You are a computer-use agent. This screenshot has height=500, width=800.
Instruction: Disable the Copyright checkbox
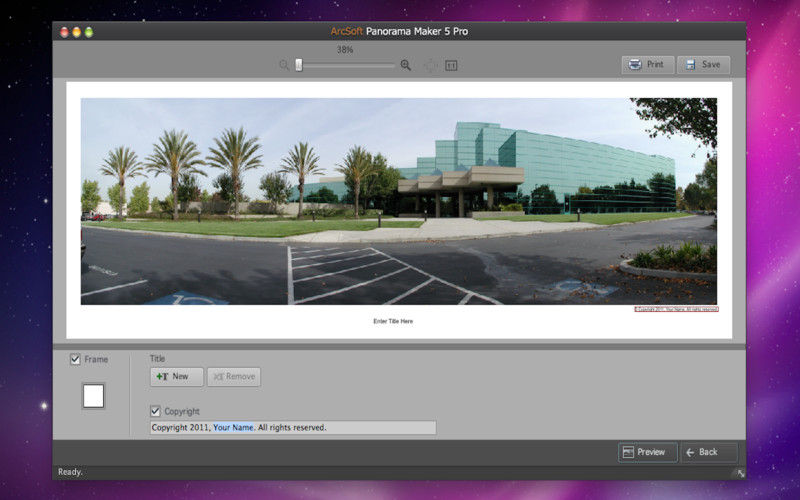click(155, 411)
